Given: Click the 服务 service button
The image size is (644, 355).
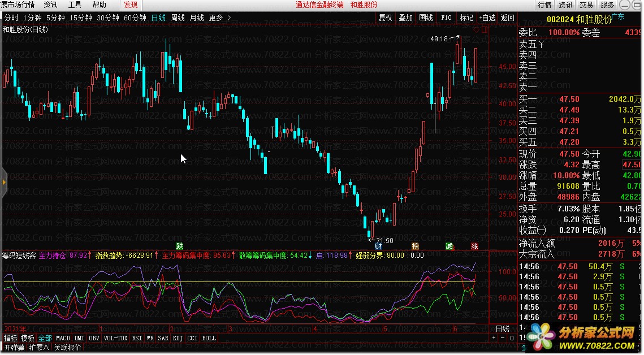Looking at the screenshot, I should pyautogui.click(x=607, y=5).
